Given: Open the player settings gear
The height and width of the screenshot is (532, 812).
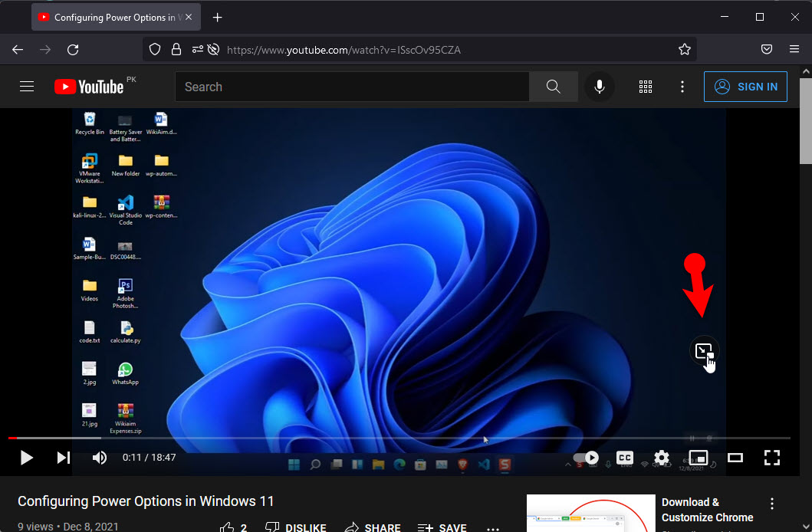Looking at the screenshot, I should point(662,458).
